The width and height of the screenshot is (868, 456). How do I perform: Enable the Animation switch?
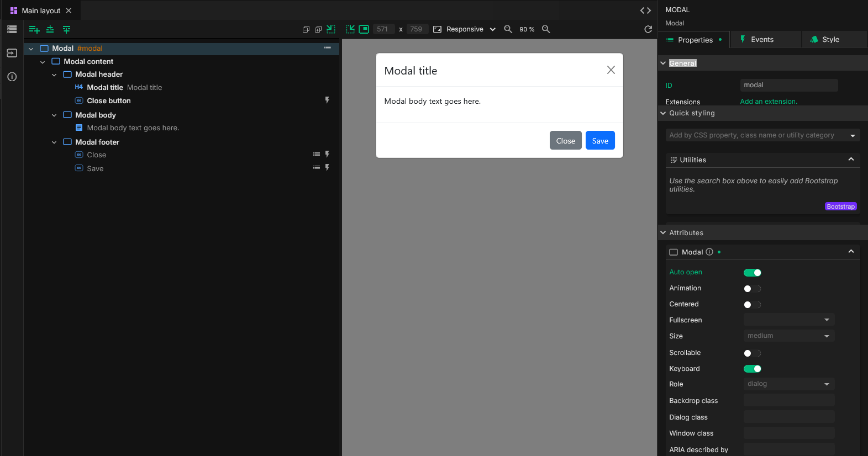pyautogui.click(x=753, y=289)
